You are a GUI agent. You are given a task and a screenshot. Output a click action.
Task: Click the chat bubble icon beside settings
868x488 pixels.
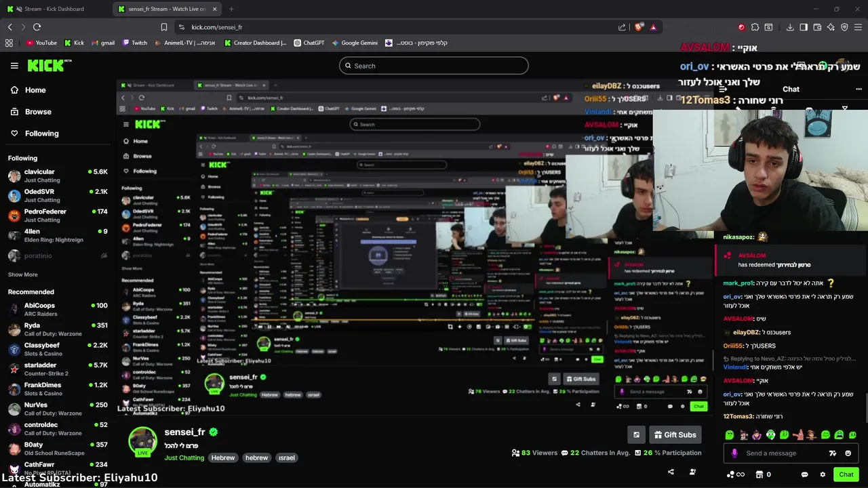(805, 474)
